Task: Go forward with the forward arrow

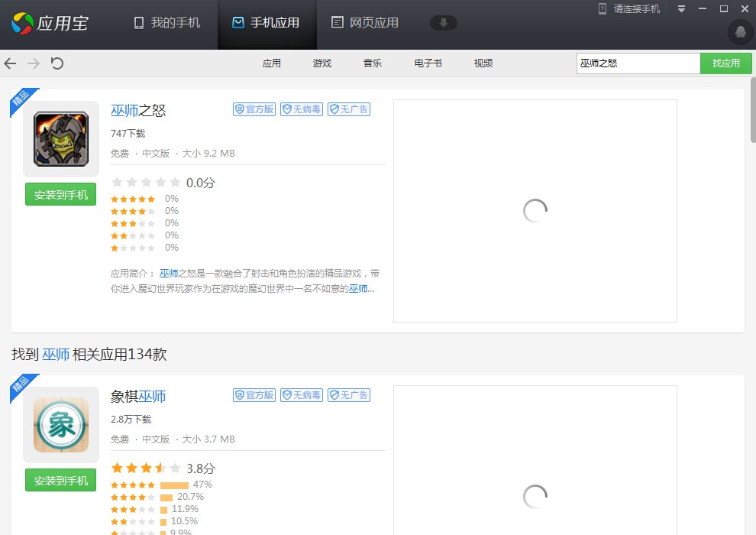Action: pos(34,63)
